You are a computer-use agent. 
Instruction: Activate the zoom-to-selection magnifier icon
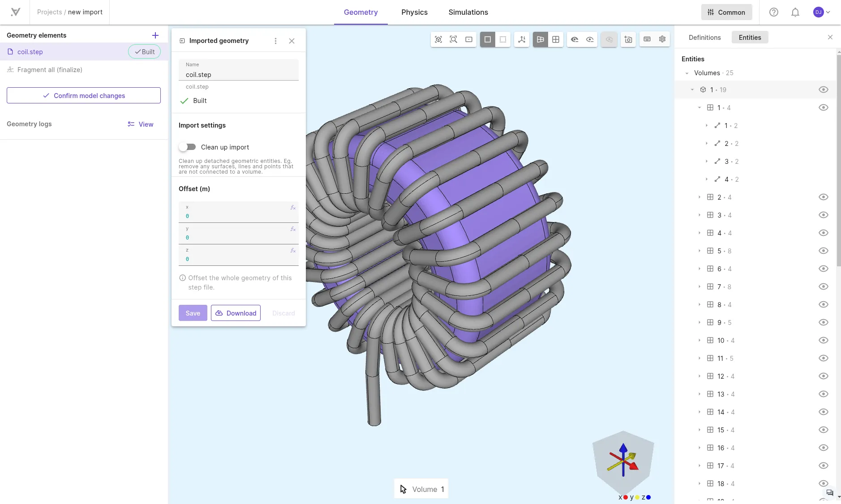(x=454, y=39)
